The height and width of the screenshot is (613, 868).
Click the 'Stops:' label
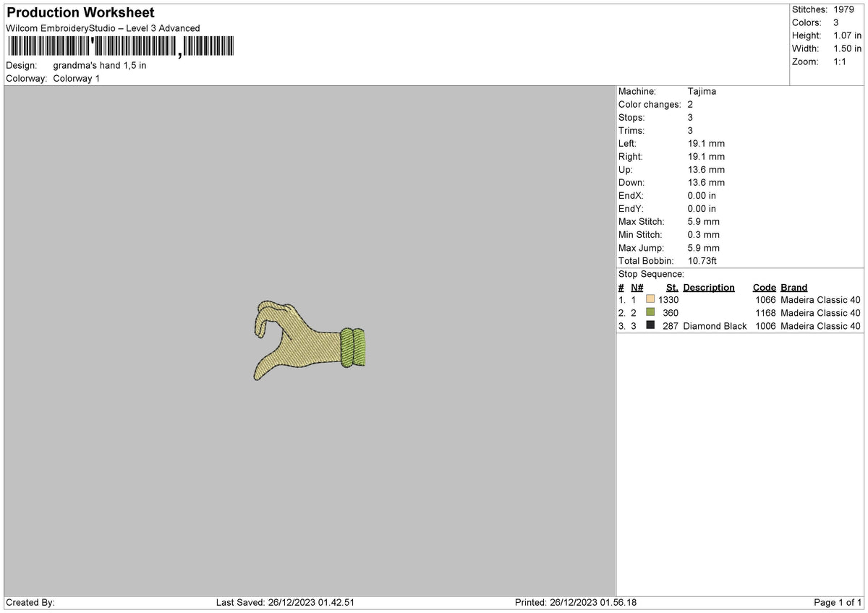[631, 117]
